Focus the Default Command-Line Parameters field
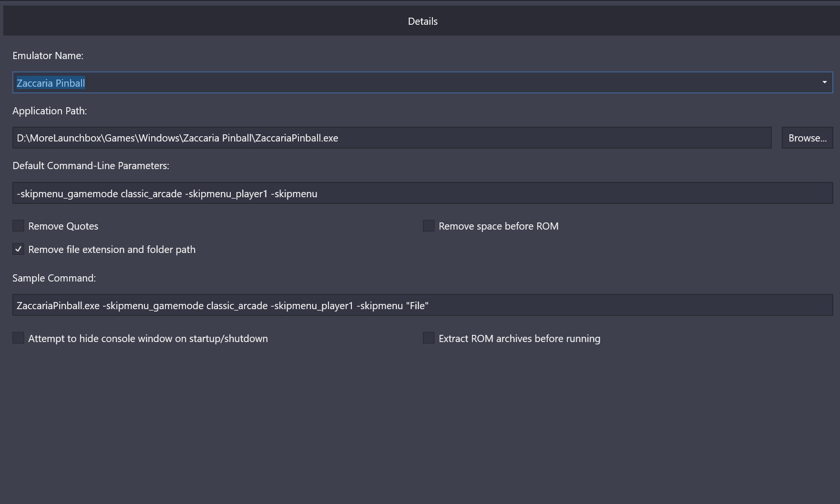The width and height of the screenshot is (840, 504). (422, 193)
